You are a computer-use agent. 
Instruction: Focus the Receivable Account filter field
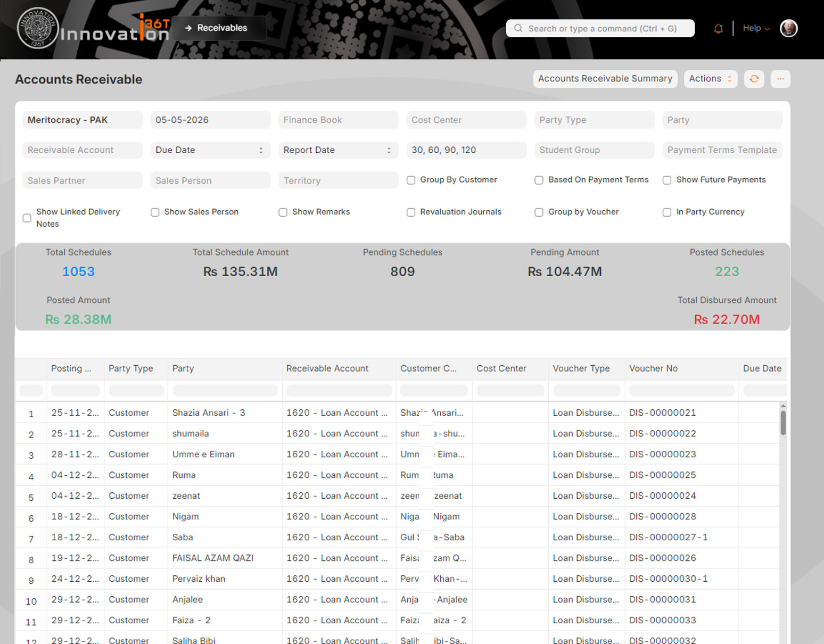tap(83, 150)
